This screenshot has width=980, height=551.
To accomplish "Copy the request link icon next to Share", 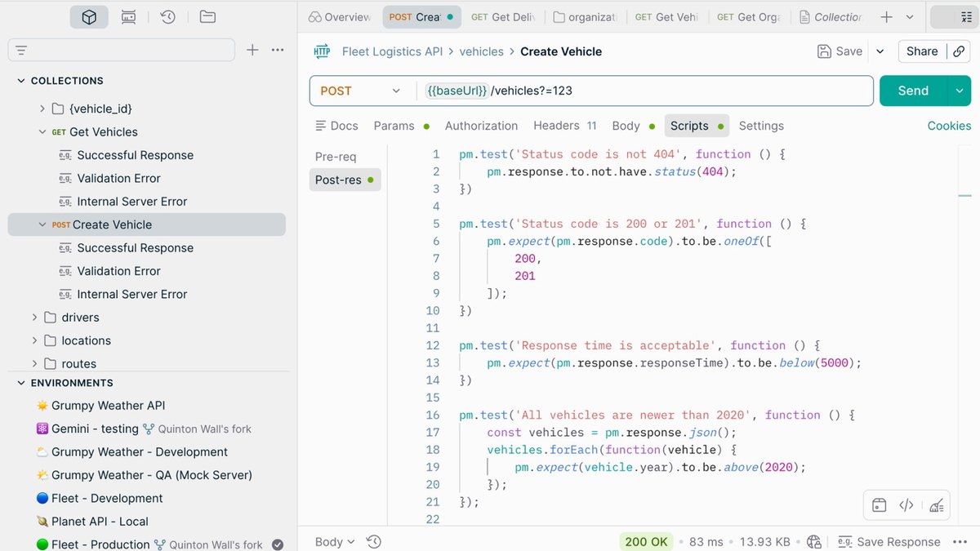I will click(959, 51).
